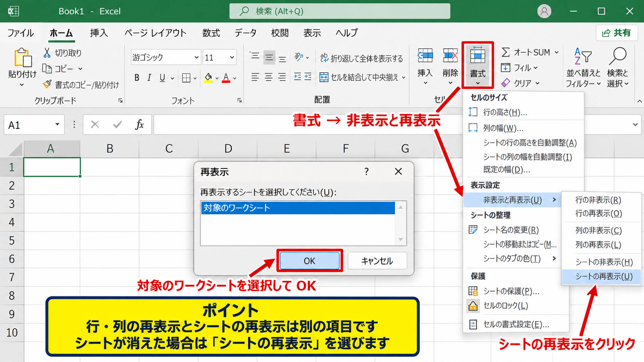Toggle middle vertical alignment button
644x362 pixels.
[x=269, y=58]
